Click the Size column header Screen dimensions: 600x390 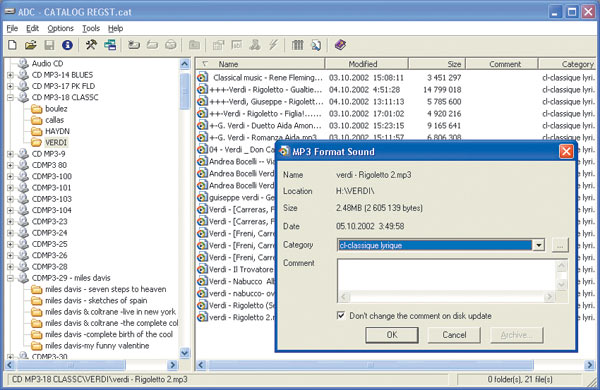click(437, 64)
